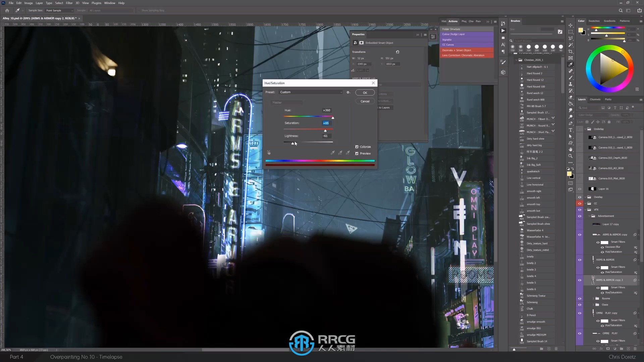Select the Eraser tool
The width and height of the screenshot is (644, 362).
(x=571, y=97)
